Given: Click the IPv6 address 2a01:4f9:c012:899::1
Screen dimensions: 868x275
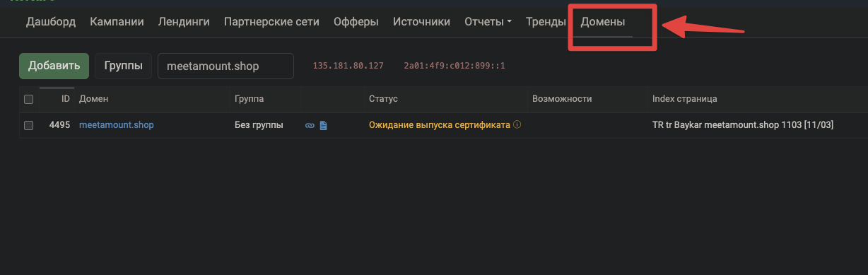Looking at the screenshot, I should click(454, 66).
